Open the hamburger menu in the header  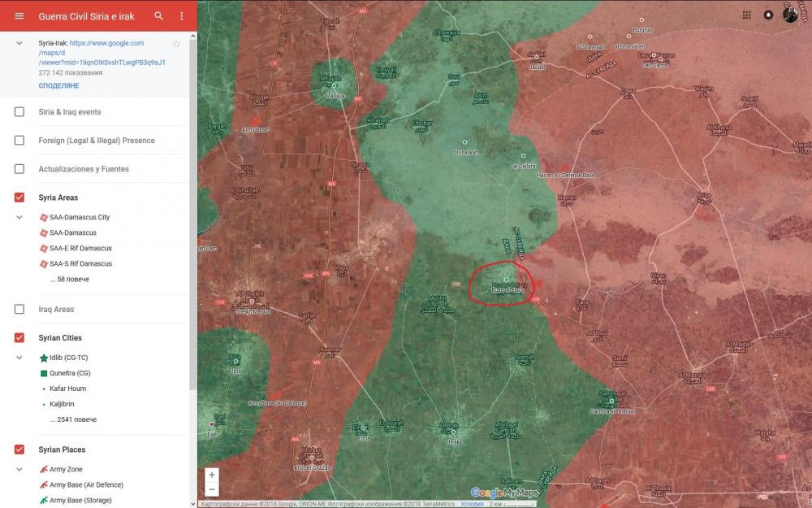(19, 16)
